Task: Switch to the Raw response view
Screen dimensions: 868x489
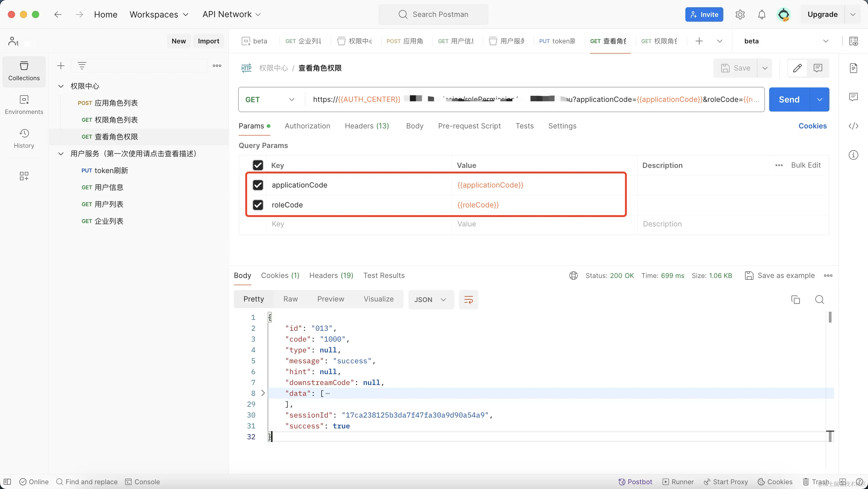Action: click(291, 299)
